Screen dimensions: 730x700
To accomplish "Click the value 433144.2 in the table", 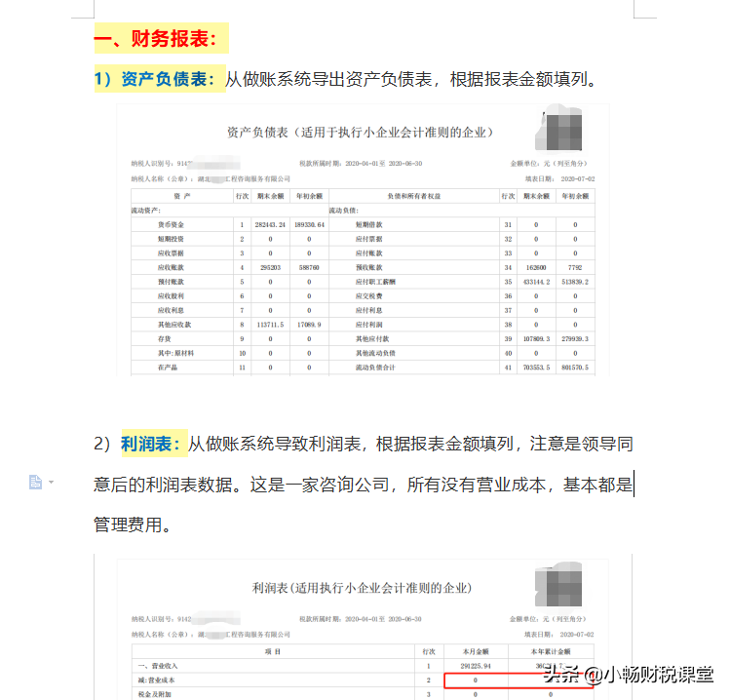I will (536, 282).
